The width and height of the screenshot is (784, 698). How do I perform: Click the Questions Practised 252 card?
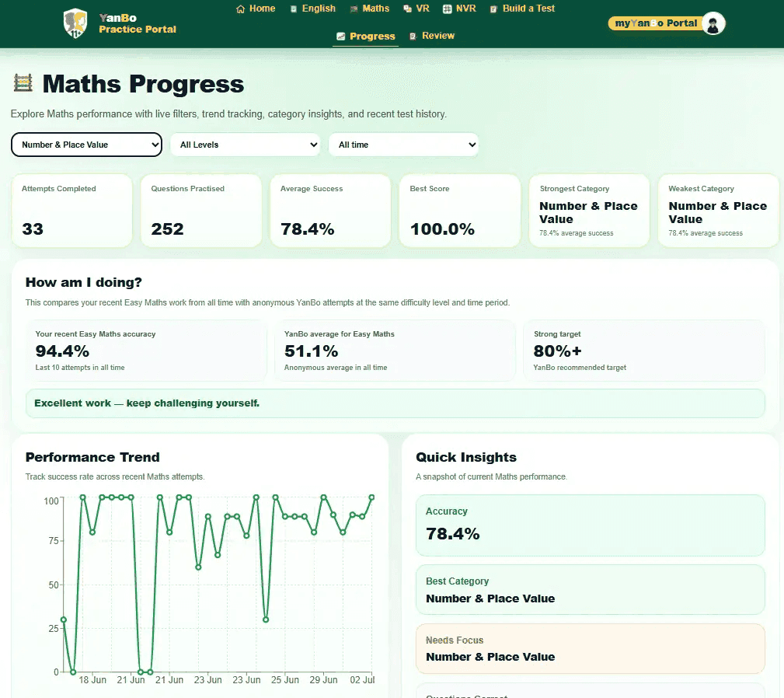pos(201,211)
